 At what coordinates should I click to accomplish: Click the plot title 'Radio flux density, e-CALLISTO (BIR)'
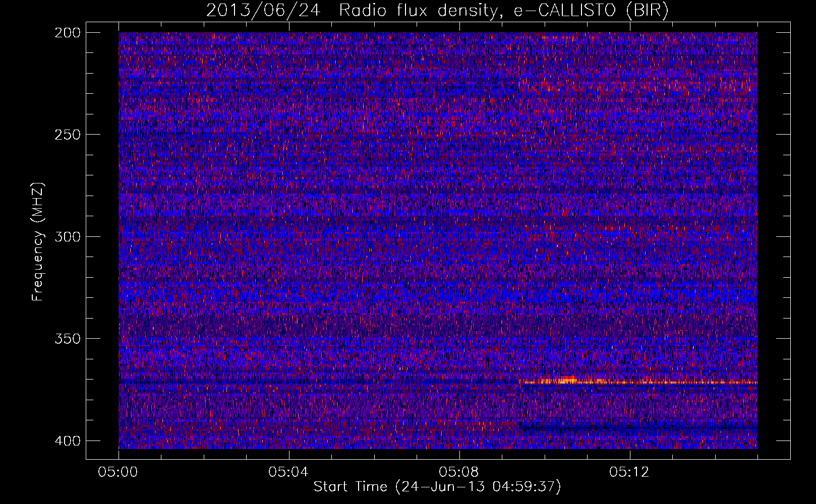pyautogui.click(x=503, y=11)
